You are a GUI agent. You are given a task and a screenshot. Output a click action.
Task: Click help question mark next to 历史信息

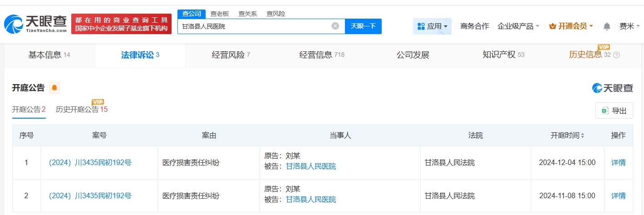click(616, 55)
